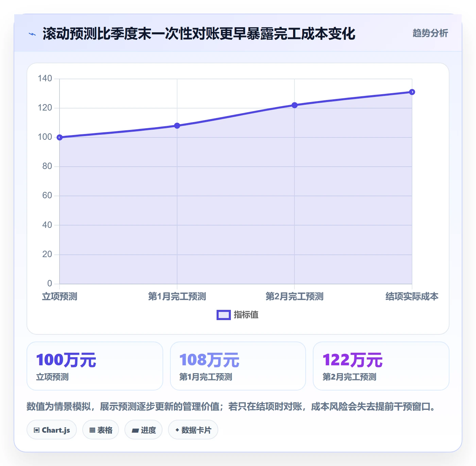This screenshot has height=466, width=476.
Task: Click the diamond icon in 数据卡片 chip
Action: point(177,430)
